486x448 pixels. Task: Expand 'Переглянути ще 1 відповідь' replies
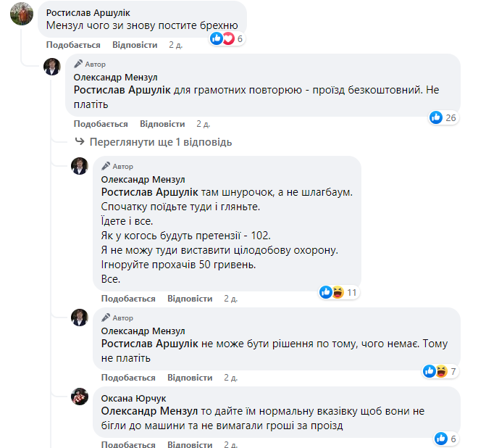coord(159,142)
